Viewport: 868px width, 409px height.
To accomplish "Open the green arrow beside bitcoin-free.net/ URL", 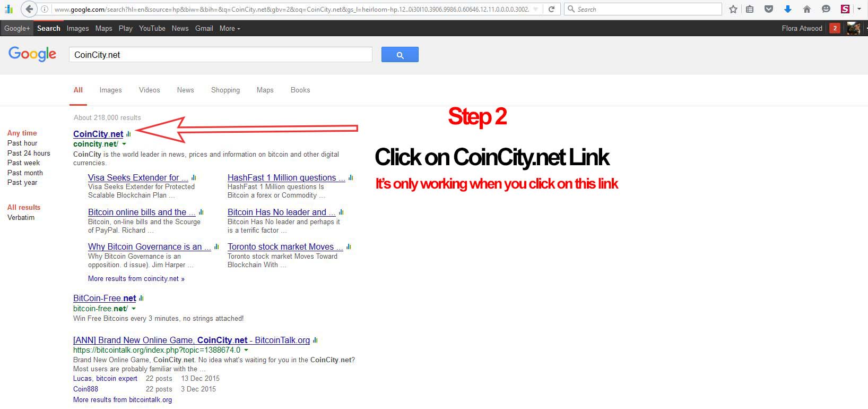I will click(134, 309).
